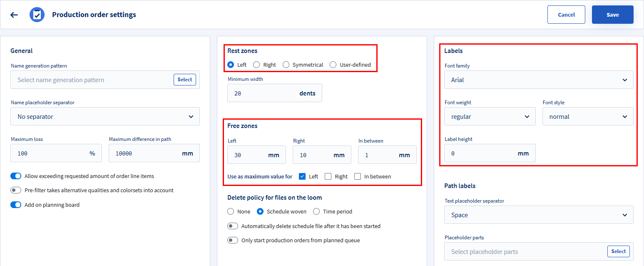The image size is (644, 266).
Task: Toggle Allow exceeding requested amount switch
Action: coord(16,176)
